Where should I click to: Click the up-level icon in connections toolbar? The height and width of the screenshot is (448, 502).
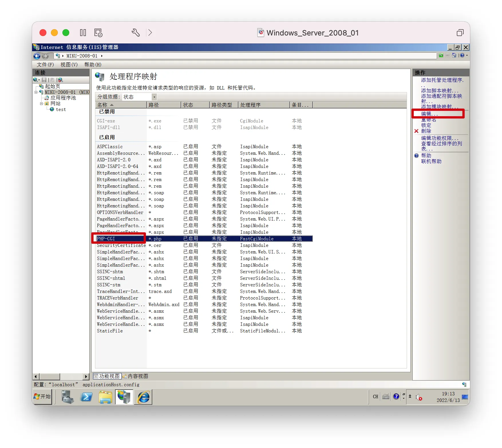[52, 80]
